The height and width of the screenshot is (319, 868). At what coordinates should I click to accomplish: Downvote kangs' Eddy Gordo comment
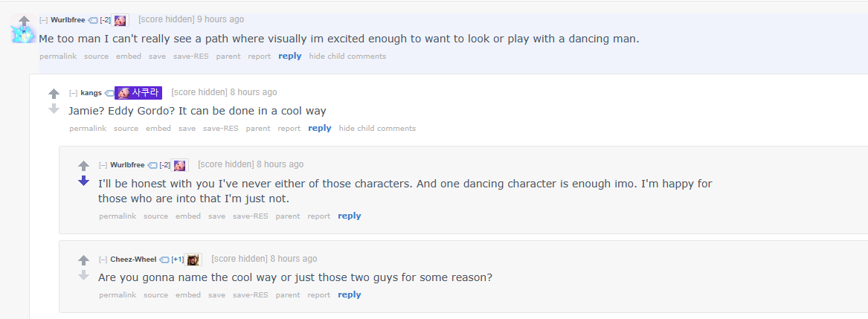point(54,109)
